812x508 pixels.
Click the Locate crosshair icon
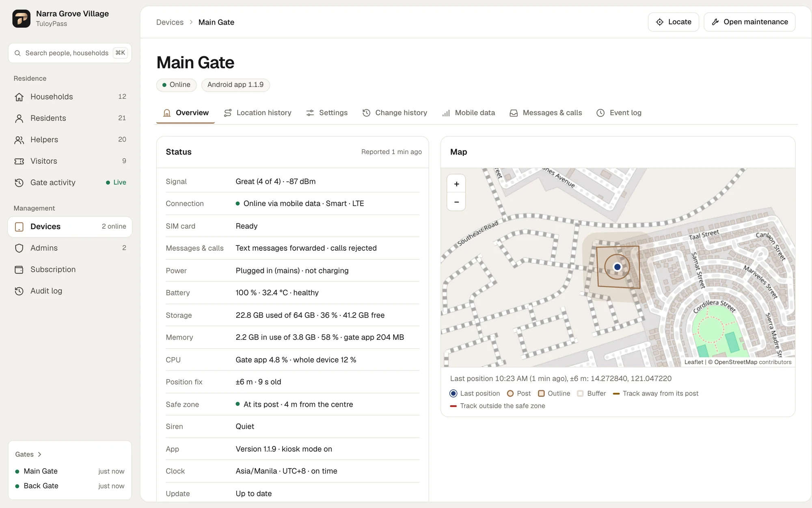point(660,22)
